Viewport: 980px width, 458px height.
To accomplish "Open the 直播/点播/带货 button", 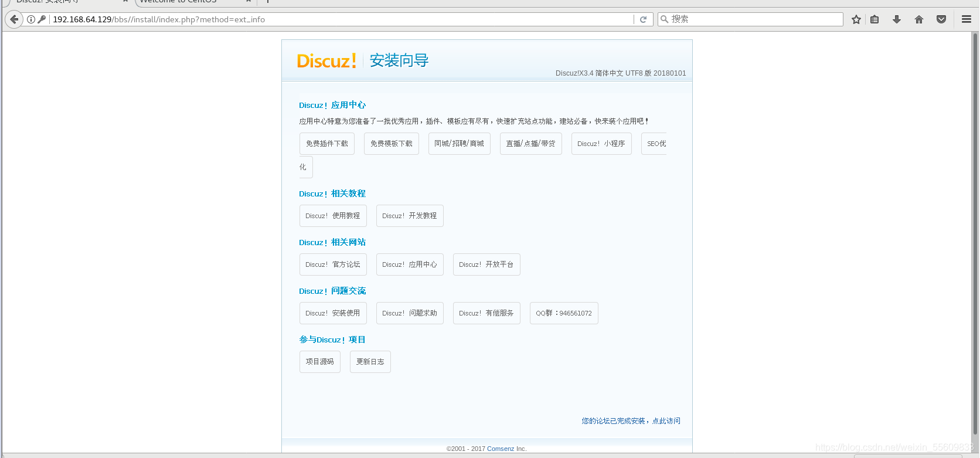I will point(531,144).
